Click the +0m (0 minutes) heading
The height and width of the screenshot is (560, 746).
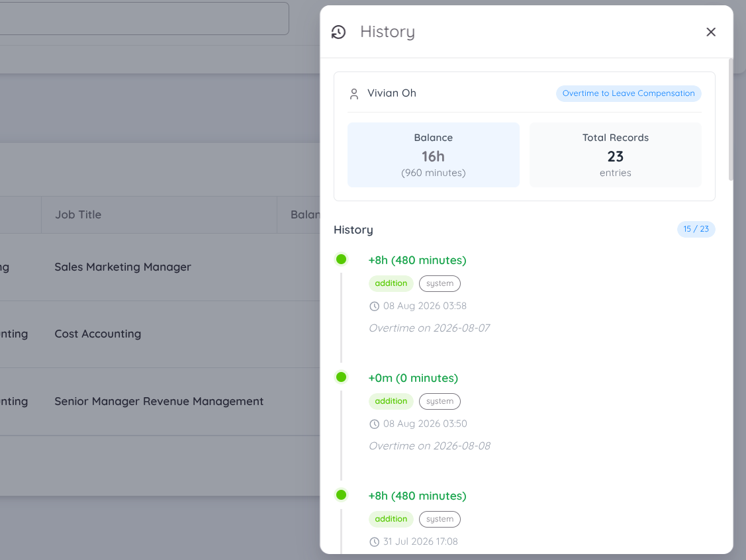413,378
